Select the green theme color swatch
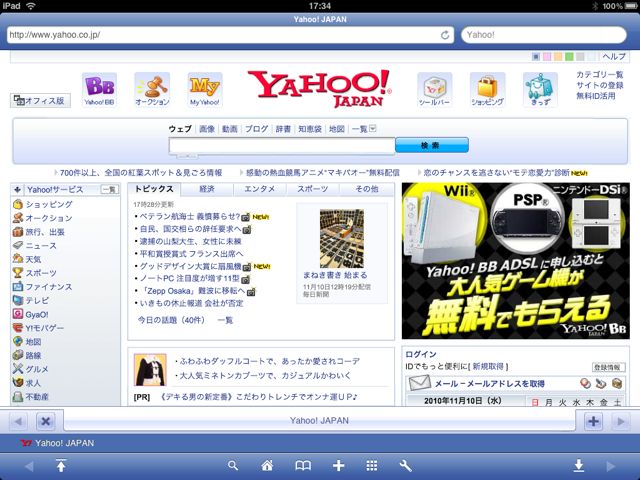The width and height of the screenshot is (640, 480). 569,57
